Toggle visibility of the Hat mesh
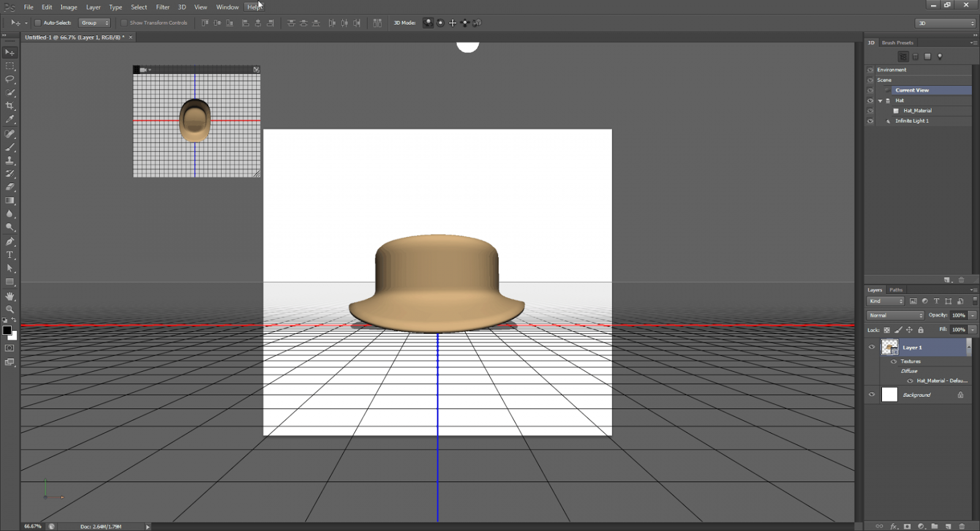The image size is (980, 531). click(870, 100)
